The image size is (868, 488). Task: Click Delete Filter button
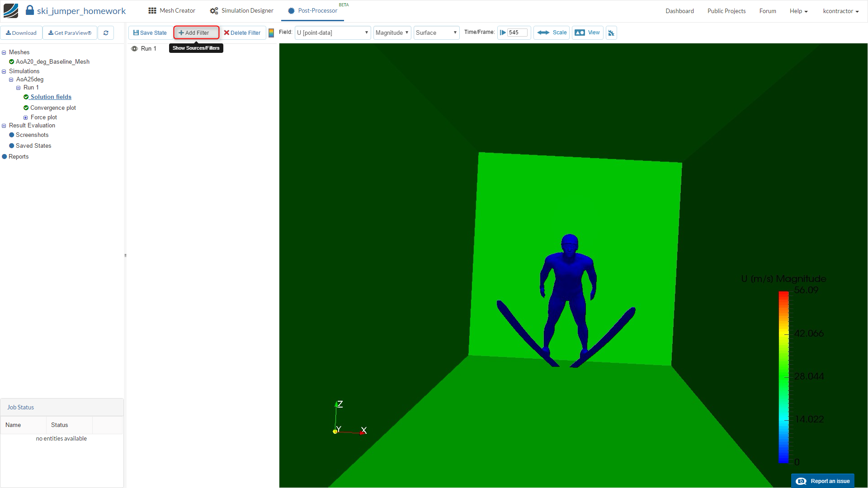(242, 33)
